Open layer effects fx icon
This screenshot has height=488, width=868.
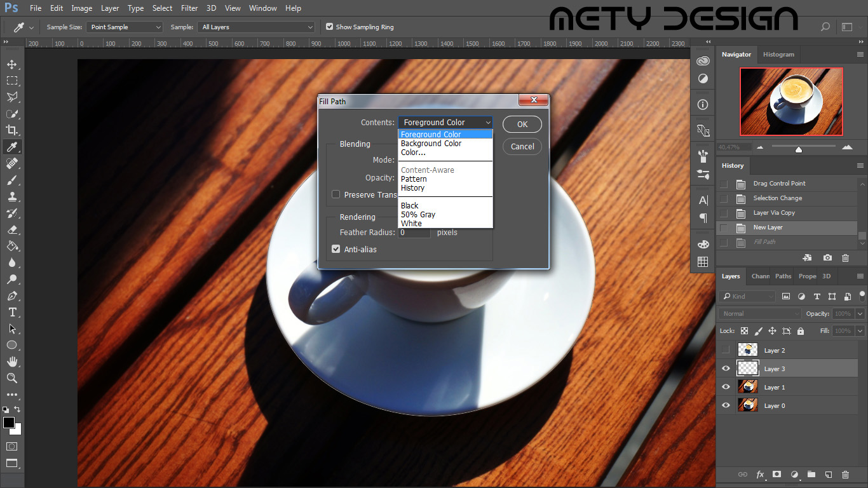(x=760, y=475)
